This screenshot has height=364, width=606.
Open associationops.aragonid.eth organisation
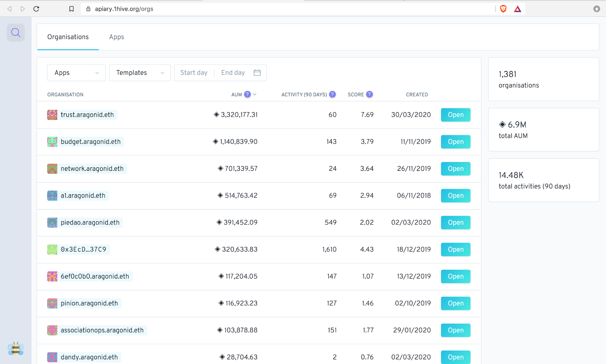tap(456, 330)
